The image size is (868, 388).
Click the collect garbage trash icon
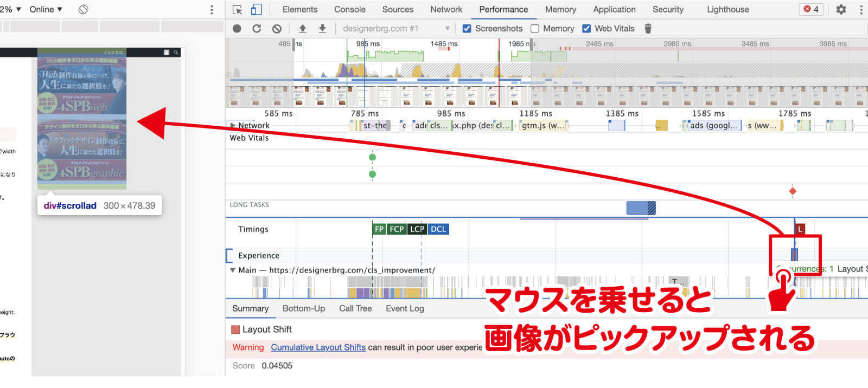[648, 29]
